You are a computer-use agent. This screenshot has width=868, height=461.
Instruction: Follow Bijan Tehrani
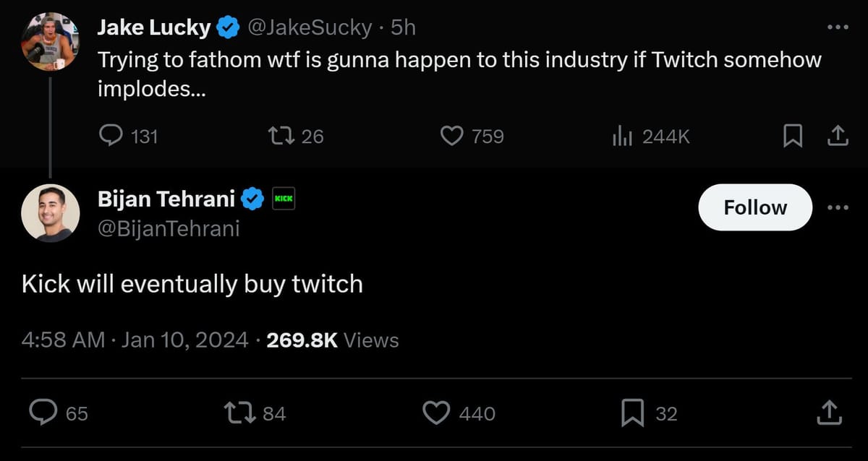pos(754,207)
